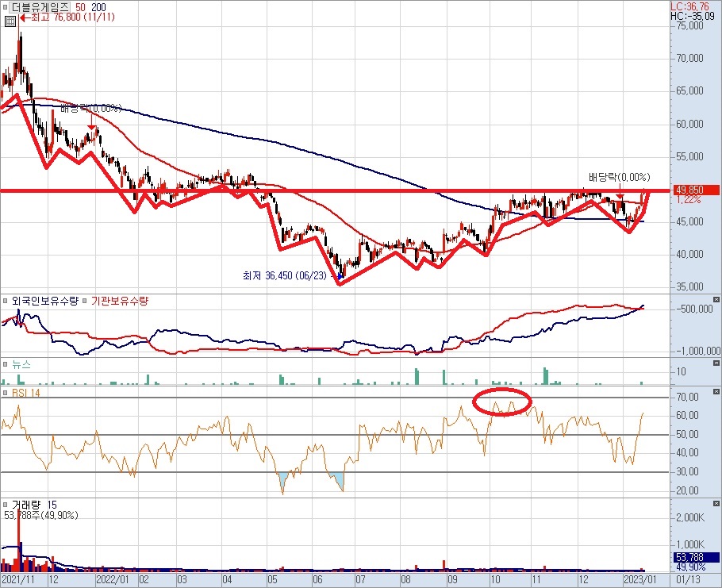Click the 배당락 marker near 2022/01
This screenshot has width=722, height=588.
click(x=91, y=108)
